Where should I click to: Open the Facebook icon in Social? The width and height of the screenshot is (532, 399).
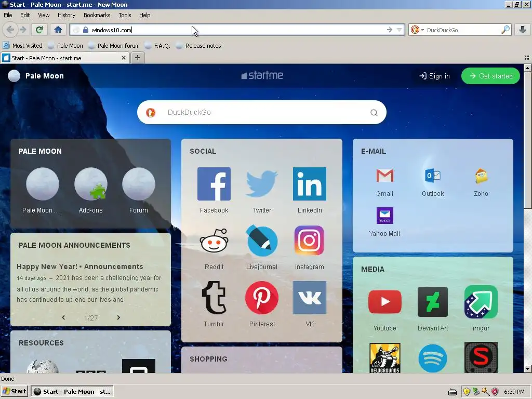tap(214, 184)
